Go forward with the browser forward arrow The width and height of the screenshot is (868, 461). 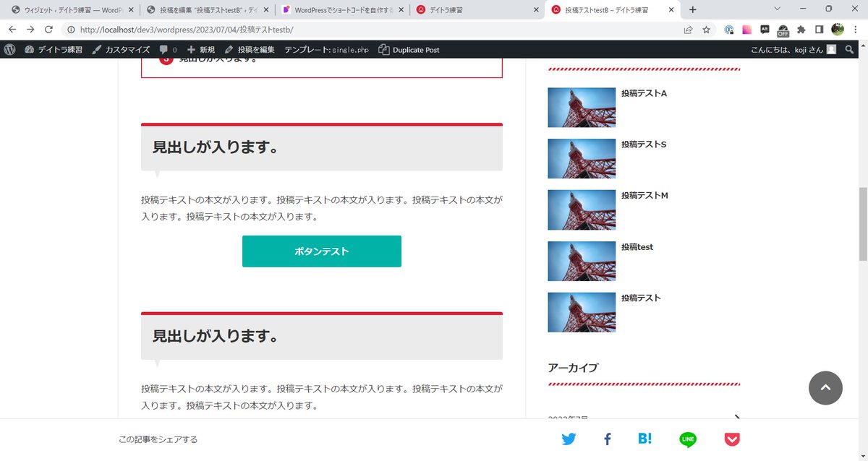coord(30,30)
